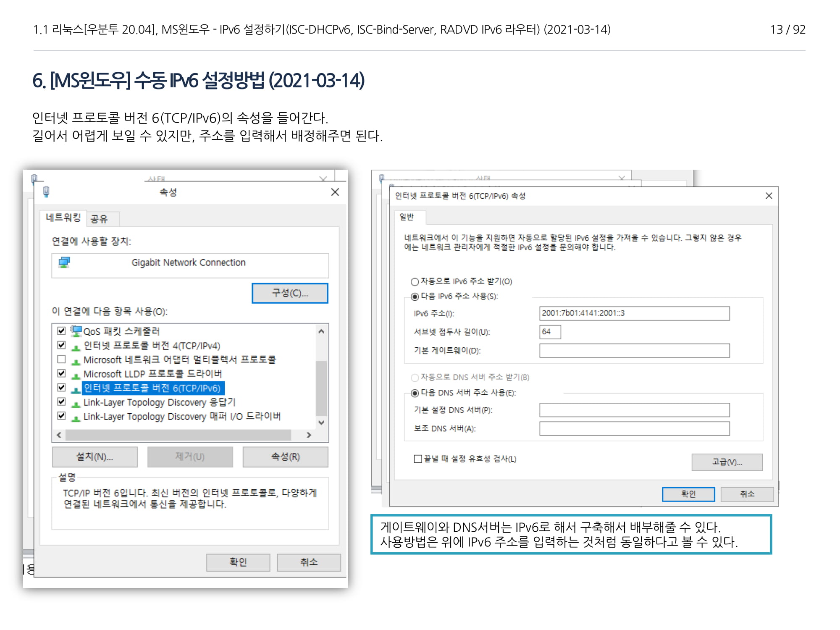Click the Gigabit Network Connection adapter icon
Screen dimensions: 840x630
point(64,262)
